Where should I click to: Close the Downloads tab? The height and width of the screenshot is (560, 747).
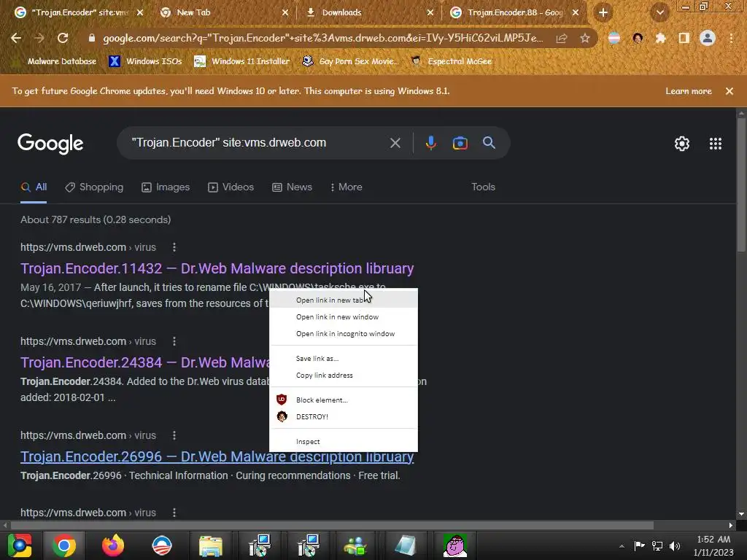coord(430,13)
